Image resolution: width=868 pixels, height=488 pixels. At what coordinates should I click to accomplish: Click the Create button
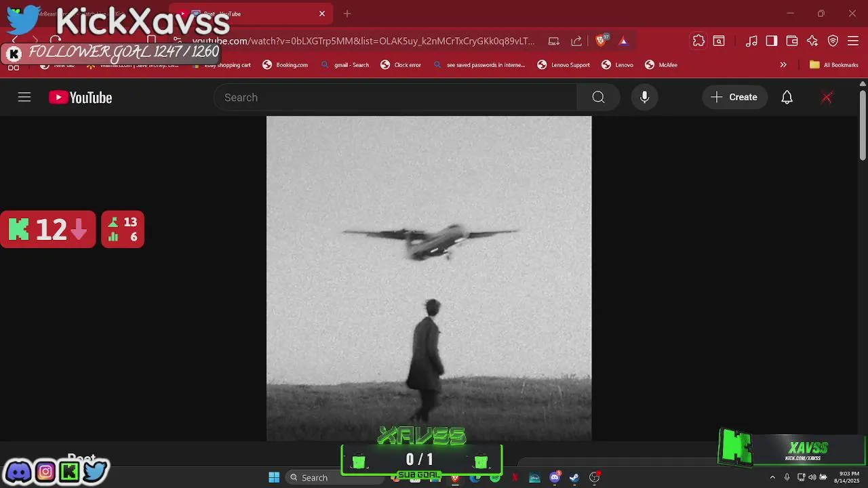tap(734, 97)
